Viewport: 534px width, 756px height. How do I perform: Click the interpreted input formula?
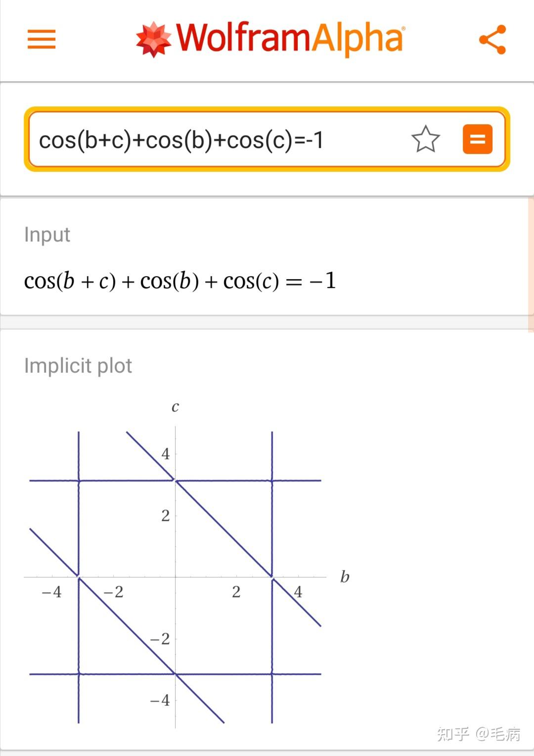pyautogui.click(x=180, y=281)
